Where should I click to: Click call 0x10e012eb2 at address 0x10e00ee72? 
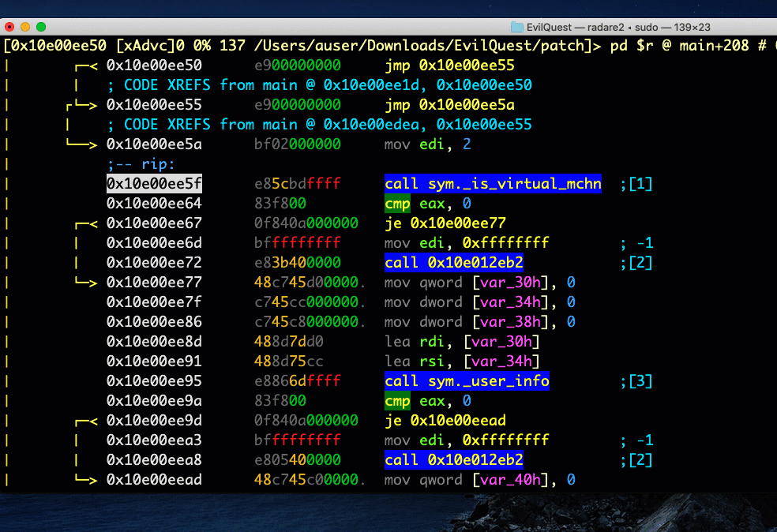coord(454,263)
